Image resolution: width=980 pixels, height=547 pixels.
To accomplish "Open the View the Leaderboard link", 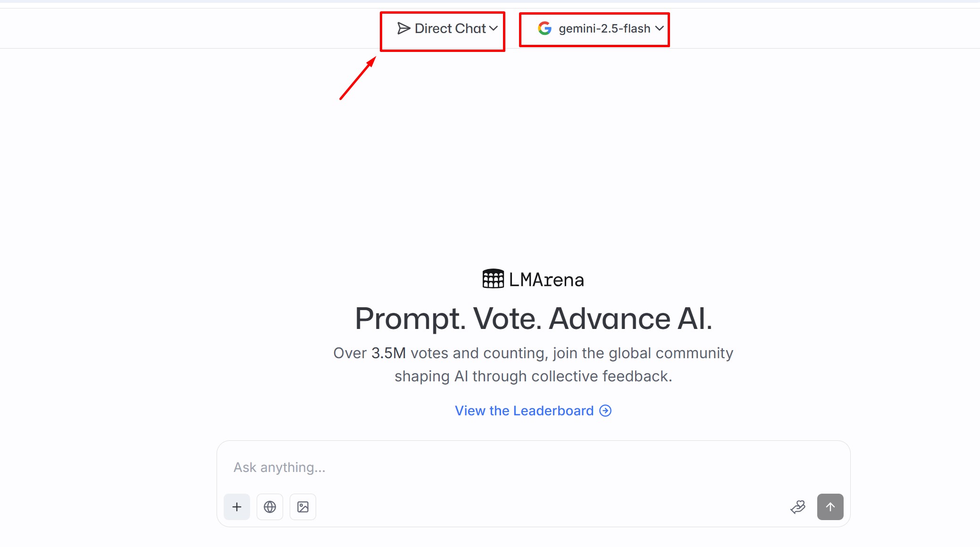I will [x=533, y=411].
